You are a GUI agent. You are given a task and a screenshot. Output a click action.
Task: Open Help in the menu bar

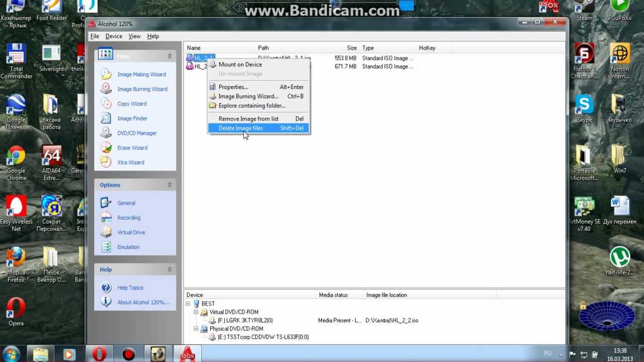153,36
